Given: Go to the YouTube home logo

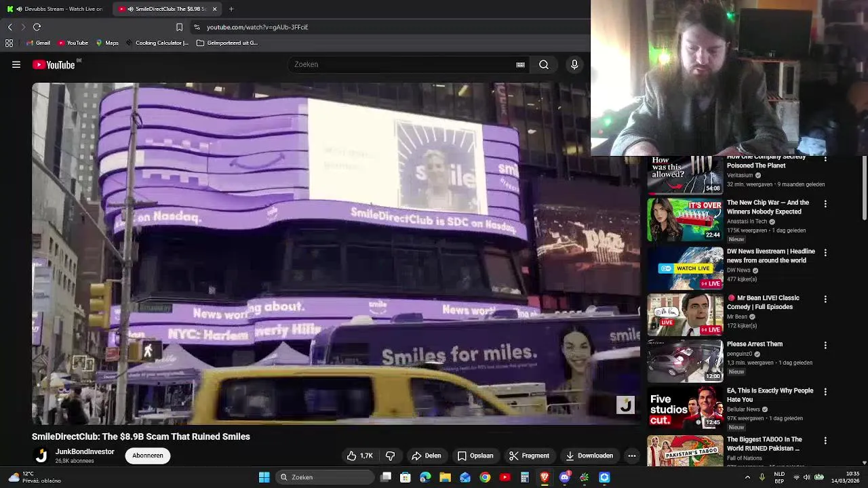Looking at the screenshot, I should 54,64.
